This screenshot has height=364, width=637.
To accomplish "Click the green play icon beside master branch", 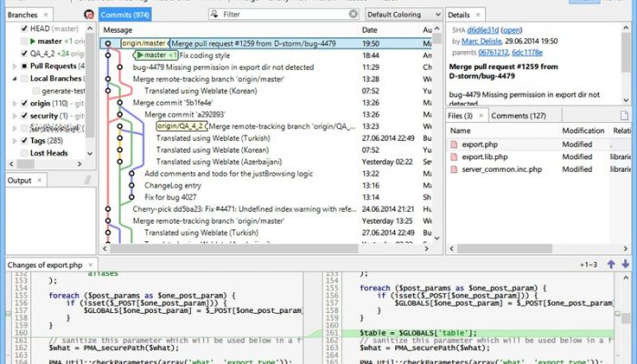I will point(33,41).
